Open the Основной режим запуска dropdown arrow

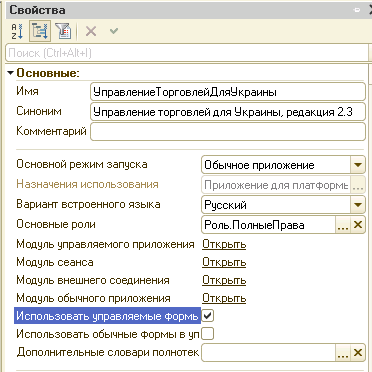358,165
